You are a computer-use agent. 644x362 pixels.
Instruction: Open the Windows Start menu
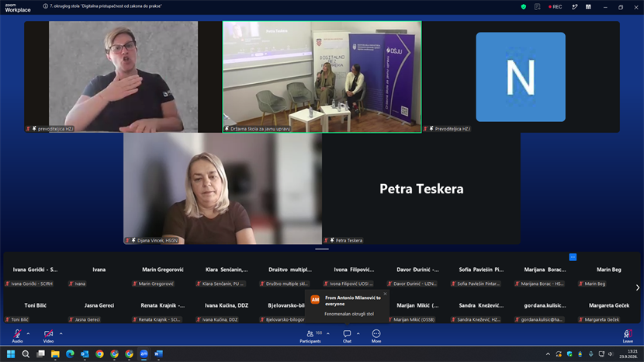click(x=11, y=353)
